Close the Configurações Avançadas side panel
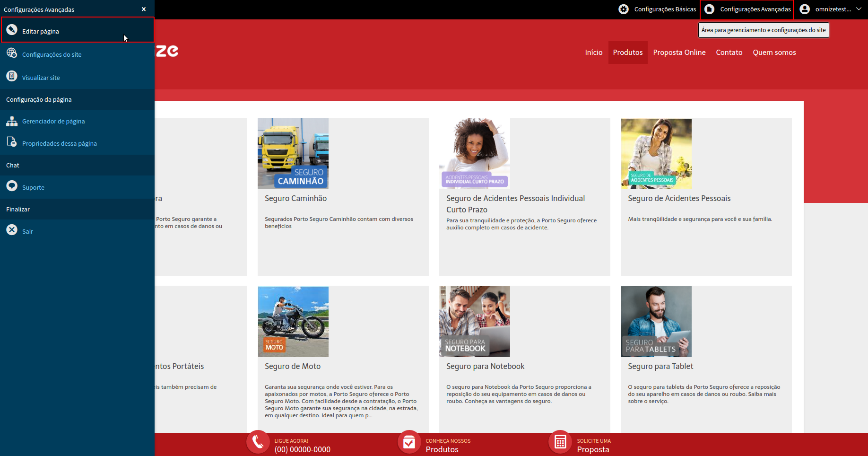Image resolution: width=868 pixels, height=456 pixels. 144,9
